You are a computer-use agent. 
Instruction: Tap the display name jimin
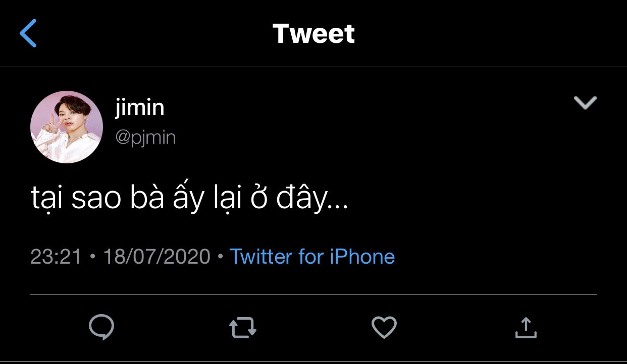[140, 107]
